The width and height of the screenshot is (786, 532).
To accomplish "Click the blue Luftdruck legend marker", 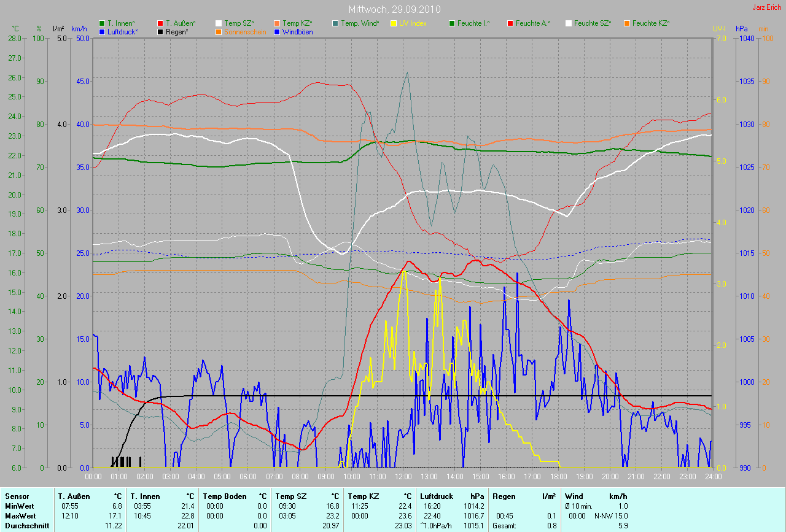I will point(103,31).
